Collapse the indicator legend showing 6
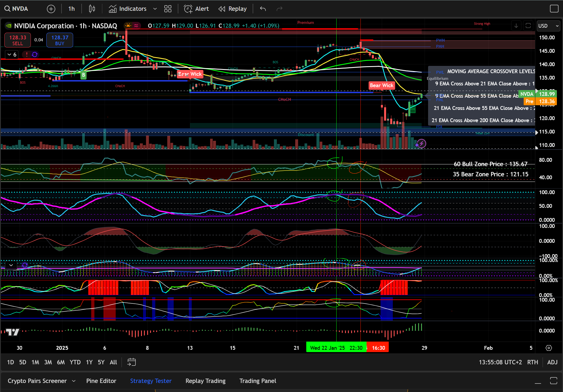 (x=12, y=55)
